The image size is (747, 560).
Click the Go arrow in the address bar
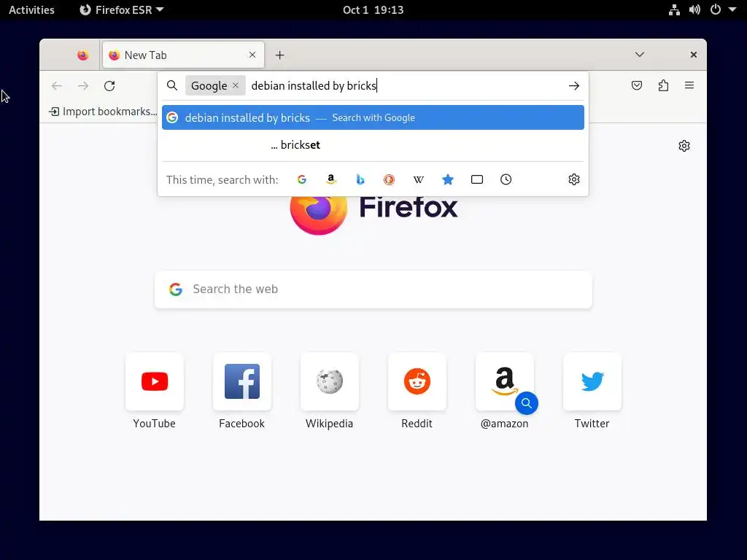pos(574,86)
